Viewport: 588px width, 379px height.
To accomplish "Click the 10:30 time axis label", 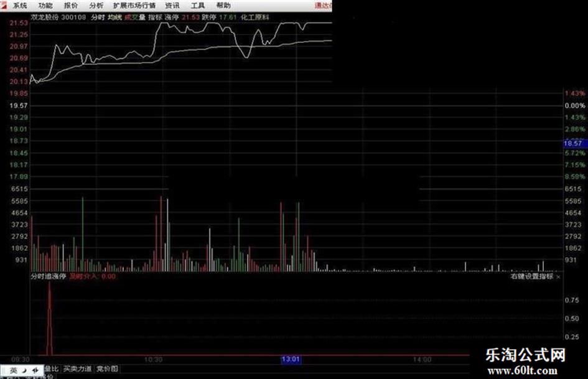I will click(153, 360).
